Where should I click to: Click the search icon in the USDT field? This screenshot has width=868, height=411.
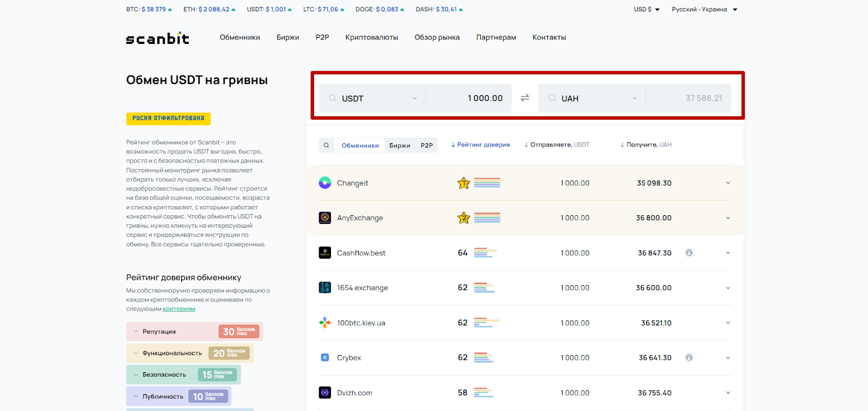333,98
